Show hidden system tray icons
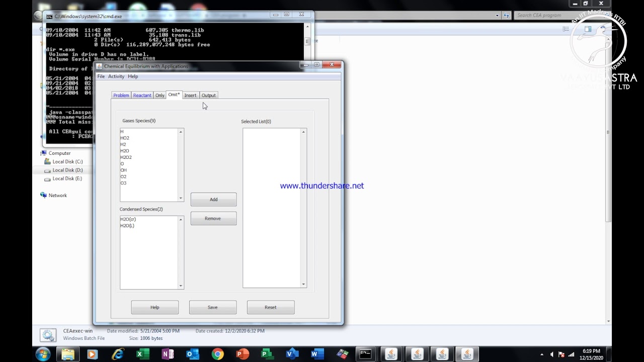 pos(542,354)
